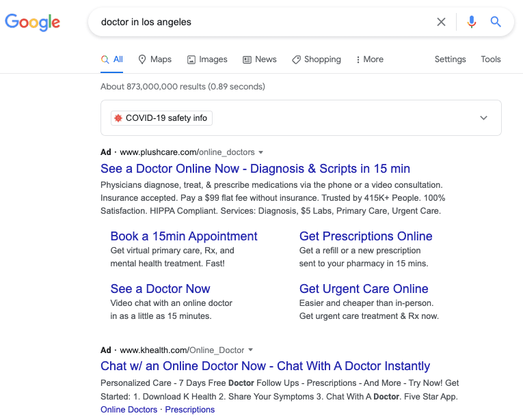Open the Maps search tab
Viewport: 523px width, 420px height.
coord(155,59)
